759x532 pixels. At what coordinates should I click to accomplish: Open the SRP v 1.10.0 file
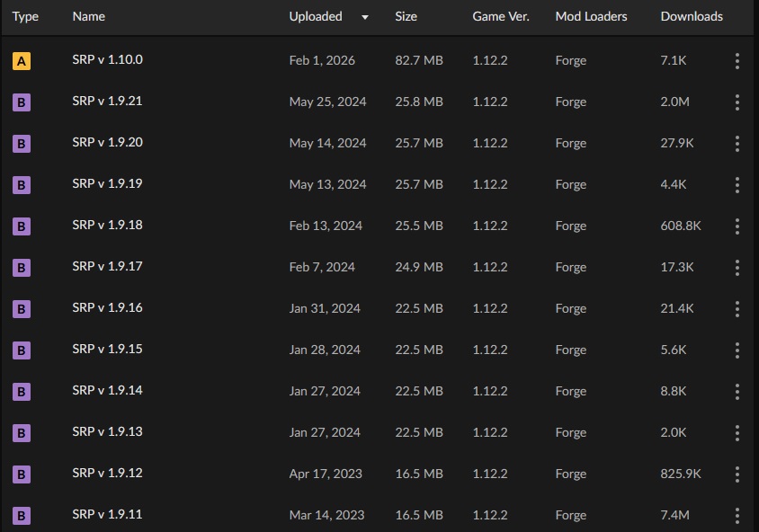107,59
